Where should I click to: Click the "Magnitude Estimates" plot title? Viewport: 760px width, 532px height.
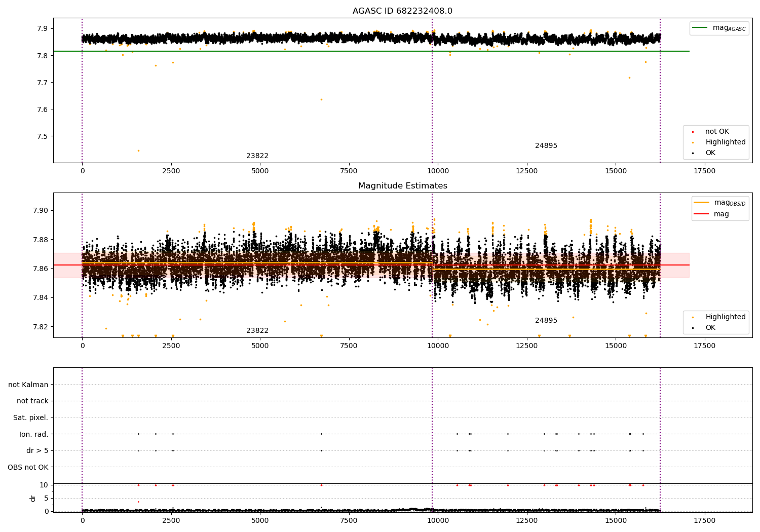coord(403,186)
